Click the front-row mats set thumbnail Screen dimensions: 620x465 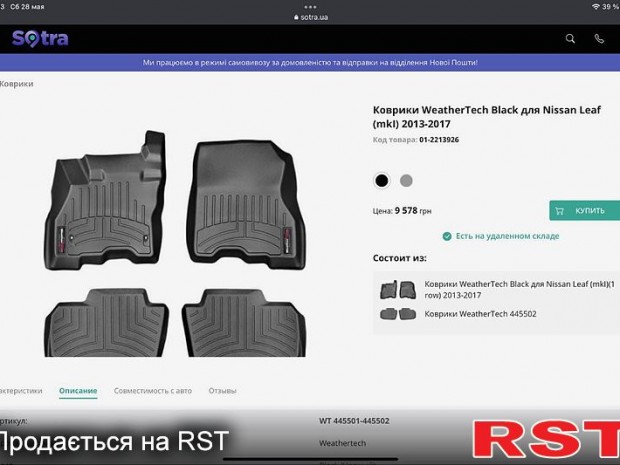click(x=398, y=290)
